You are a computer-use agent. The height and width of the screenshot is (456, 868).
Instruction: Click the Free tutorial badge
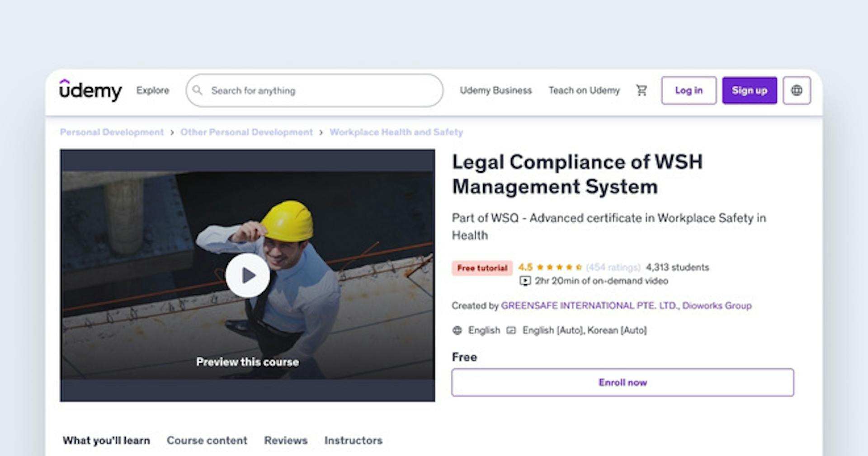[482, 268]
